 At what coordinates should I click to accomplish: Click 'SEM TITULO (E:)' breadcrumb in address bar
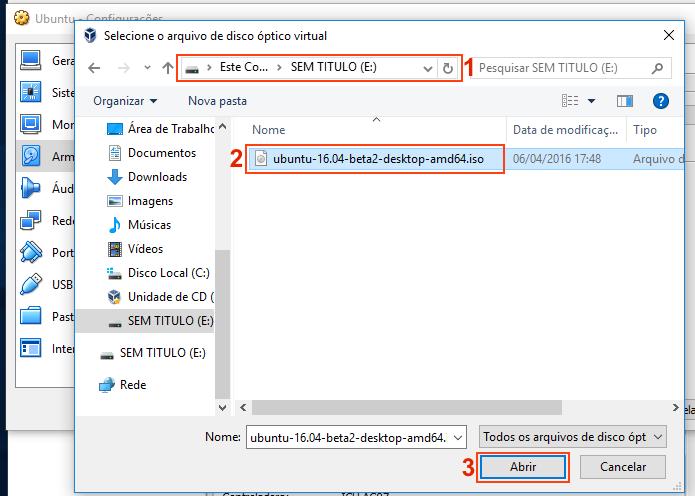coord(334,67)
